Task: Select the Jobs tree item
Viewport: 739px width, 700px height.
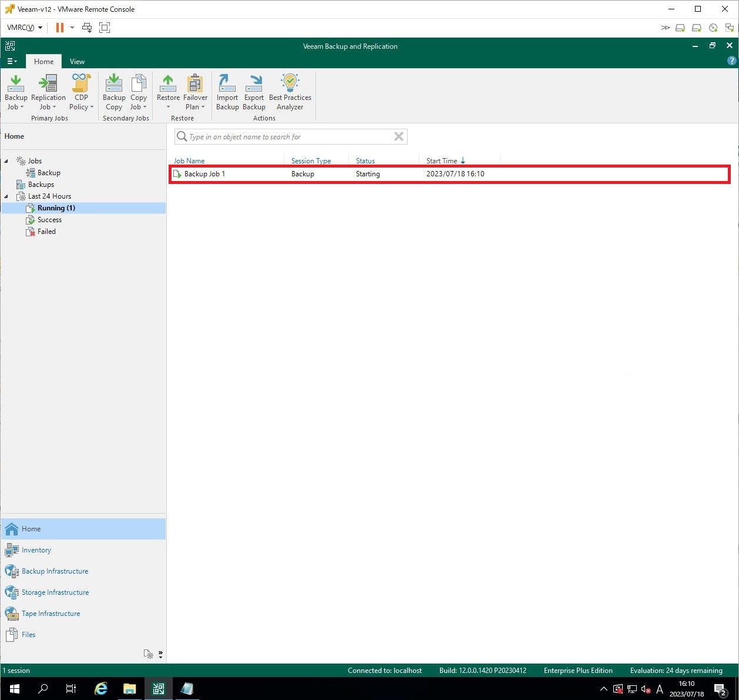Action: pyautogui.click(x=35, y=161)
